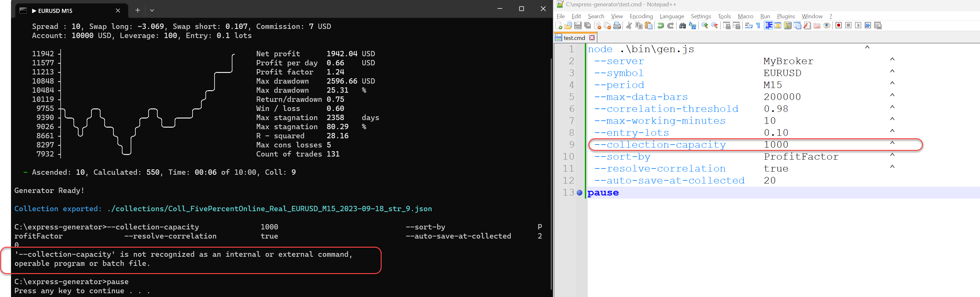
Task: Close current document via toolbar icon
Action: 598,25
